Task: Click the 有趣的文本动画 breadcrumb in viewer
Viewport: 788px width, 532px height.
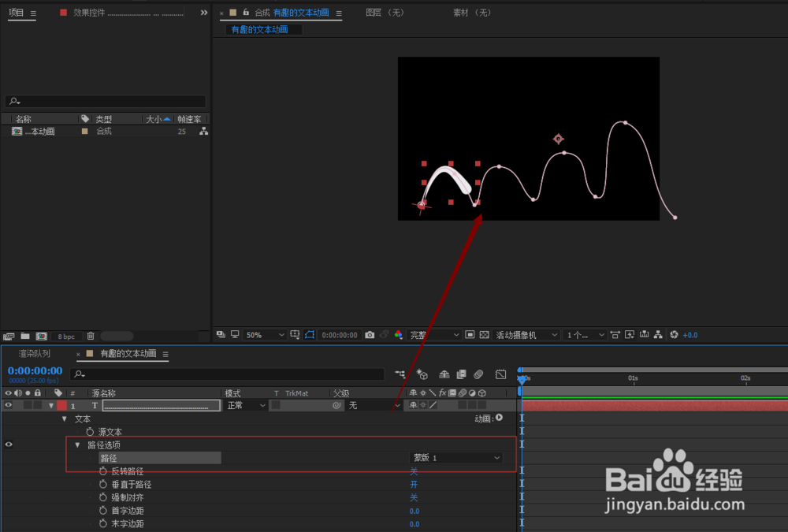Action: (x=259, y=30)
